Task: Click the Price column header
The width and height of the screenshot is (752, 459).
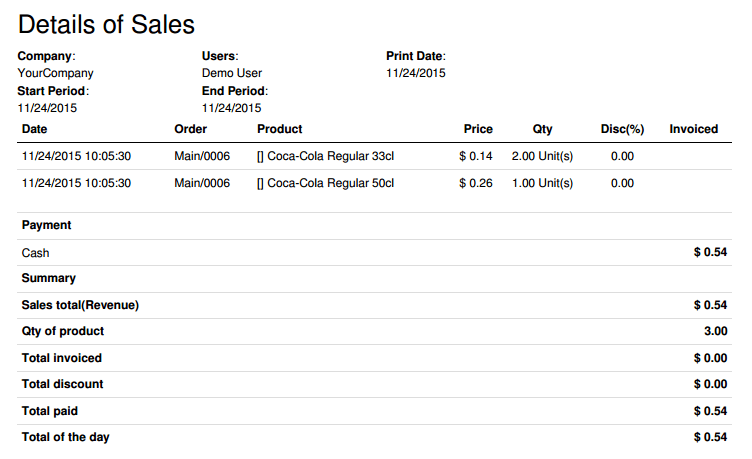Action: (x=478, y=129)
